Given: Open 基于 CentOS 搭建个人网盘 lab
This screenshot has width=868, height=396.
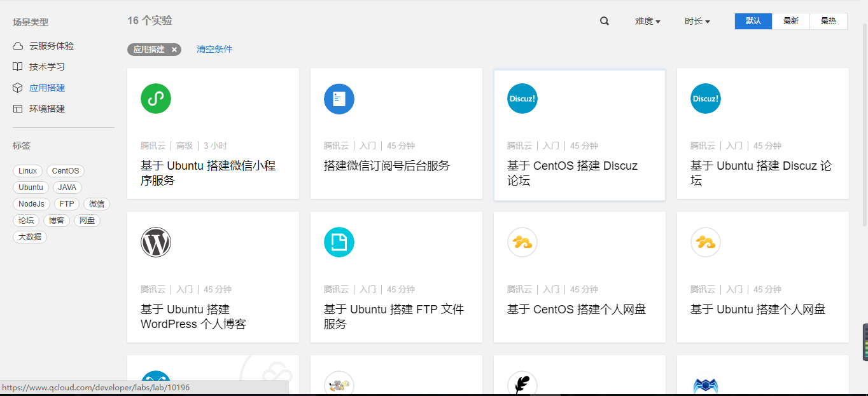Looking at the screenshot, I should [x=577, y=310].
